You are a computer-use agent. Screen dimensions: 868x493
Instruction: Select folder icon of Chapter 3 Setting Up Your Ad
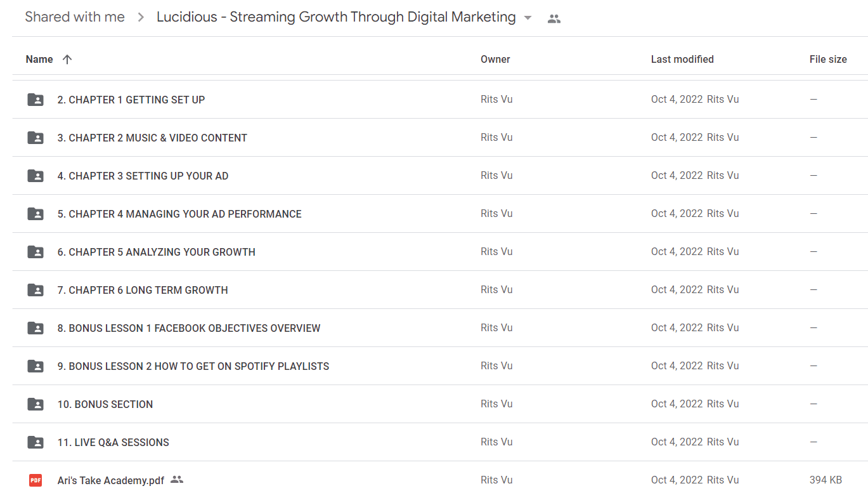pyautogui.click(x=36, y=176)
